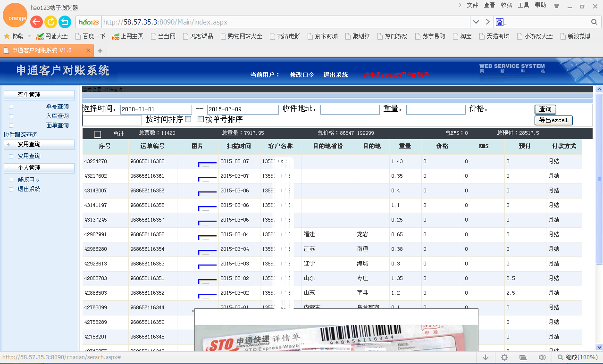This screenshot has height=364, width=603.
Task: Click 导出excel export button
Action: point(553,120)
